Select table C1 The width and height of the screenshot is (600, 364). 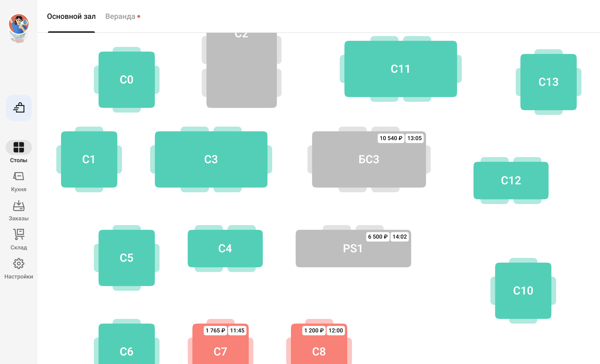tap(89, 159)
